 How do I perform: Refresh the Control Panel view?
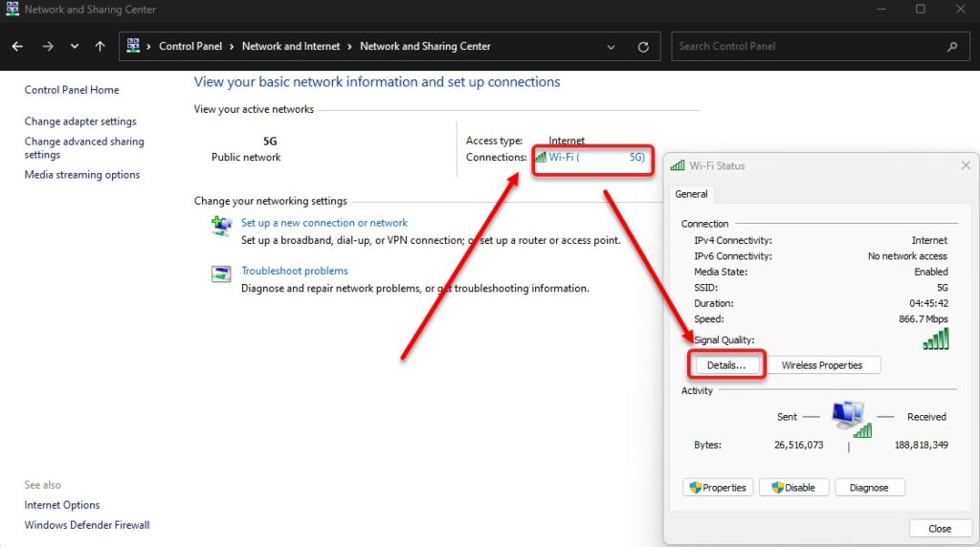coord(643,46)
